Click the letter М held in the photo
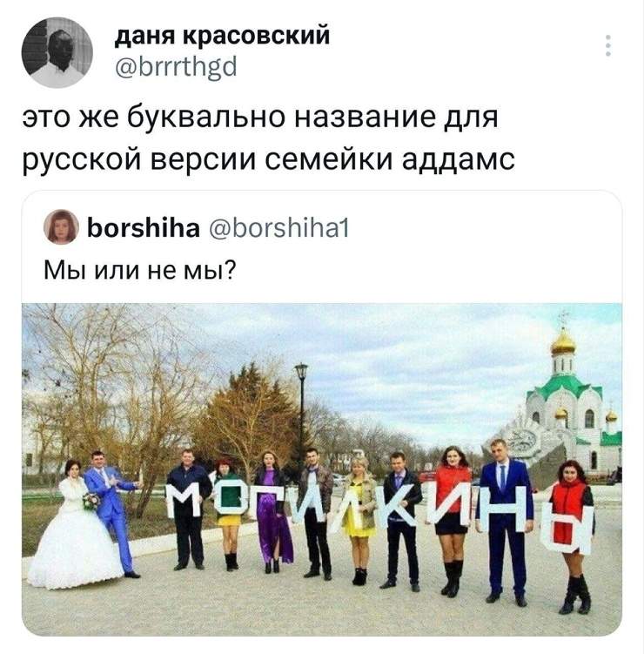The width and height of the screenshot is (644, 654). (x=188, y=501)
